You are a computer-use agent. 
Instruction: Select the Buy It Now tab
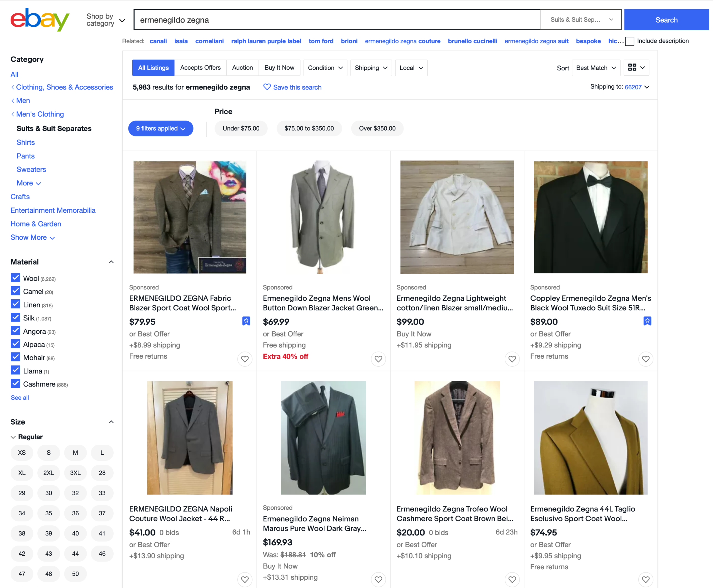point(279,68)
